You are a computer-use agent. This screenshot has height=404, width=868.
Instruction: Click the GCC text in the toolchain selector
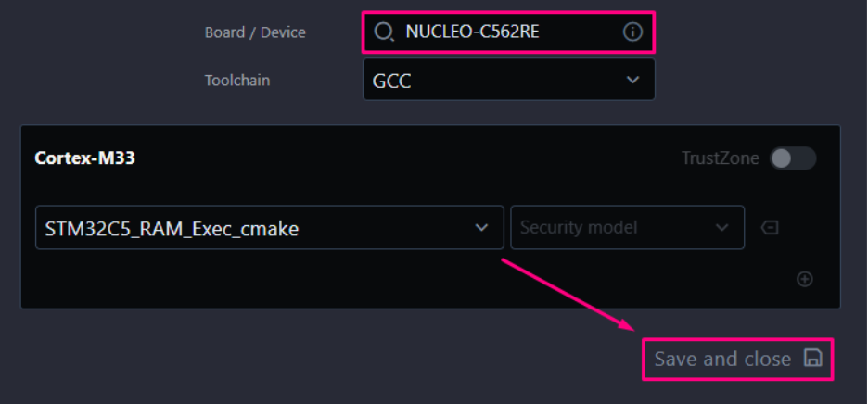392,82
